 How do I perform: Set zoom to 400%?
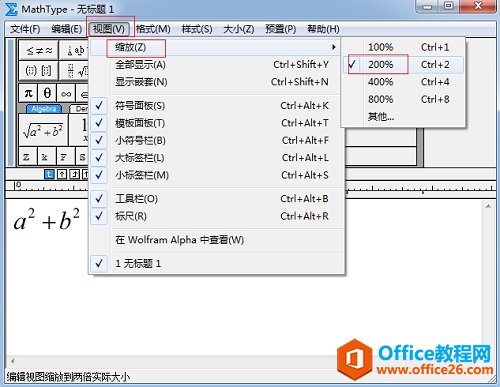403,82
